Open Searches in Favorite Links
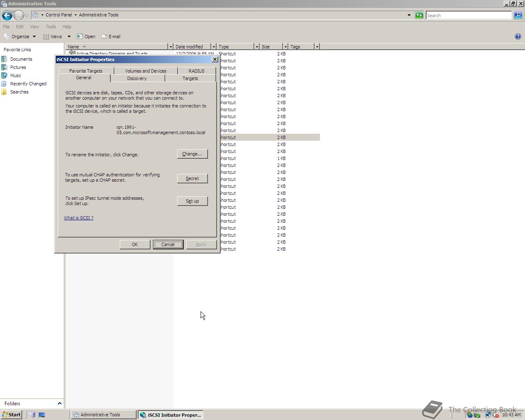The image size is (525, 420). pyautogui.click(x=15, y=92)
